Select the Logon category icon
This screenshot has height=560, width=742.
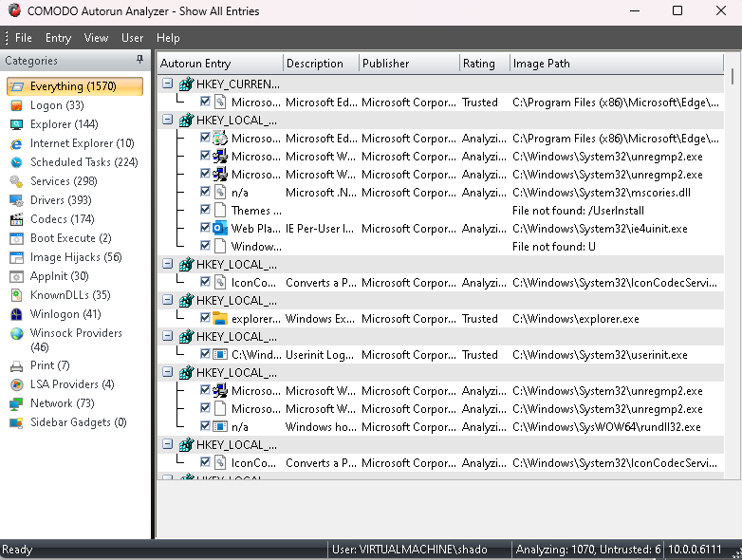16,105
